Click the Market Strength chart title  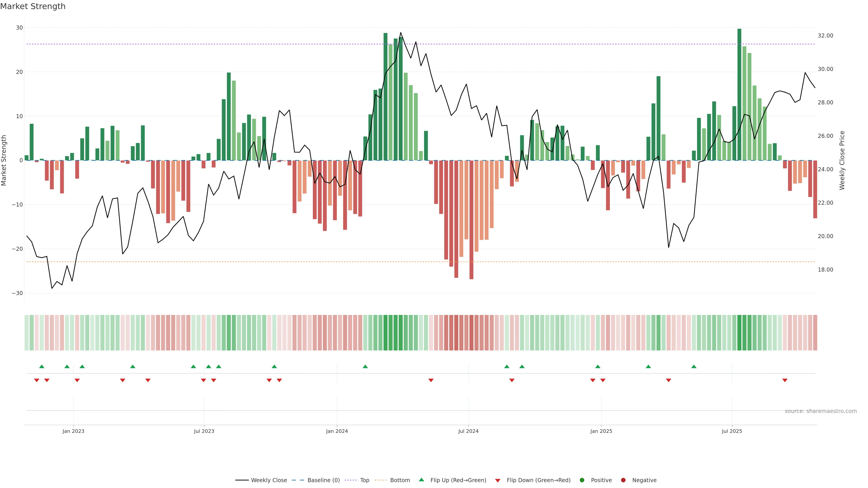point(33,6)
